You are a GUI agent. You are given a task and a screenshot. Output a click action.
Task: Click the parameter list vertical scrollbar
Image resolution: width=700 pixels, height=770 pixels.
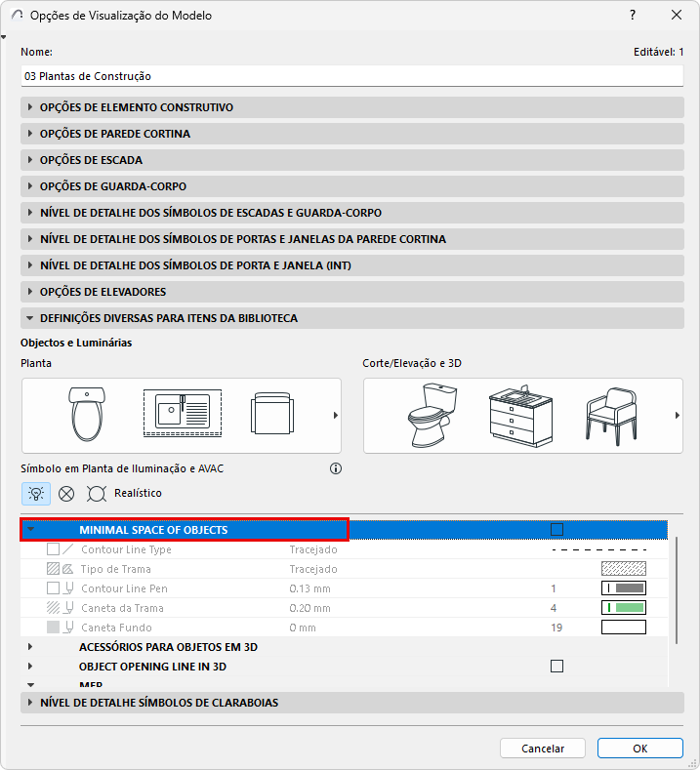click(677, 590)
